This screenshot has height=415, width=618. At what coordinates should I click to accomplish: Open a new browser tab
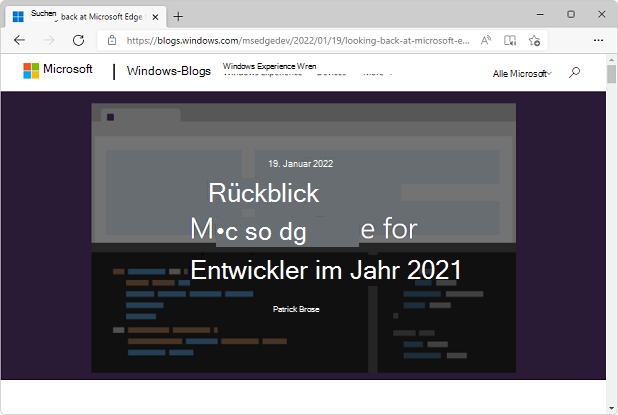coord(178,17)
